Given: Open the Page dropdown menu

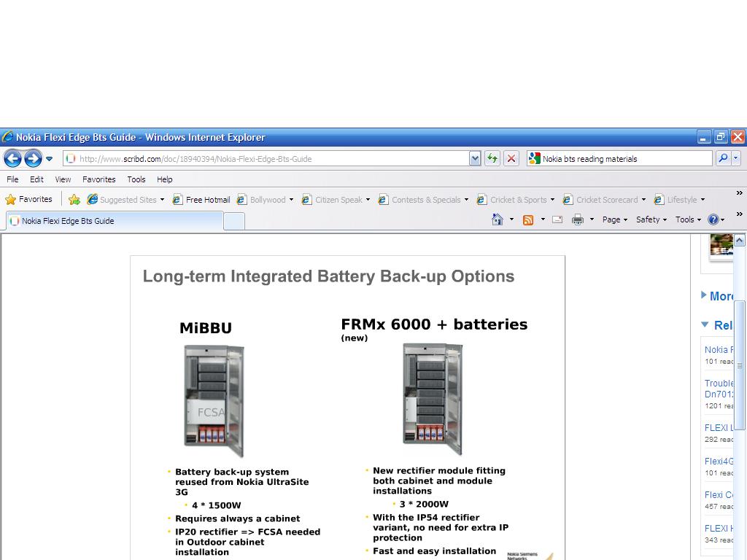Looking at the screenshot, I should (614, 219).
